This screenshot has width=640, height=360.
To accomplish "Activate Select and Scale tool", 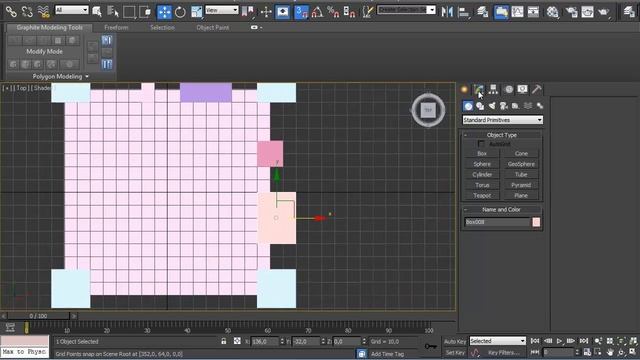I will pos(196,12).
